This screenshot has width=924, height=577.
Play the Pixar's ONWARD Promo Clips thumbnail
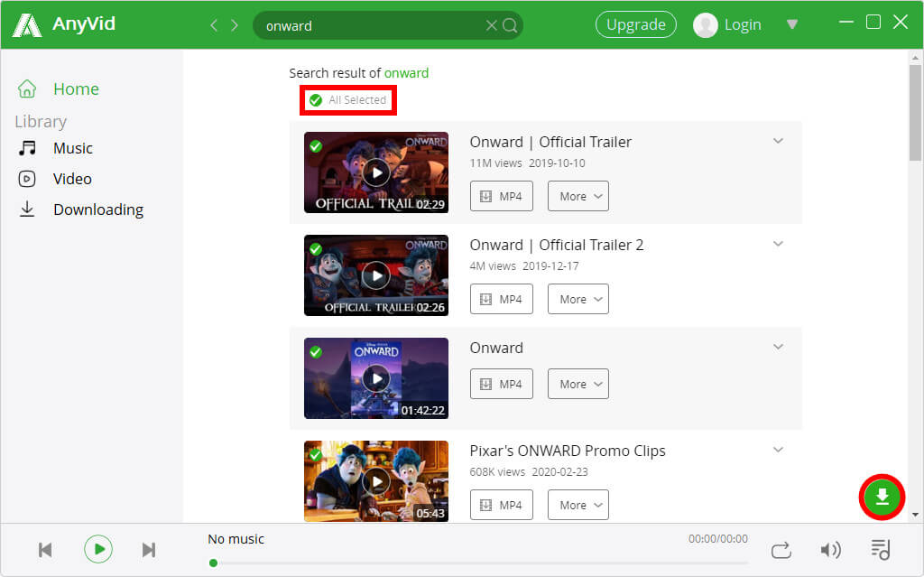[376, 481]
